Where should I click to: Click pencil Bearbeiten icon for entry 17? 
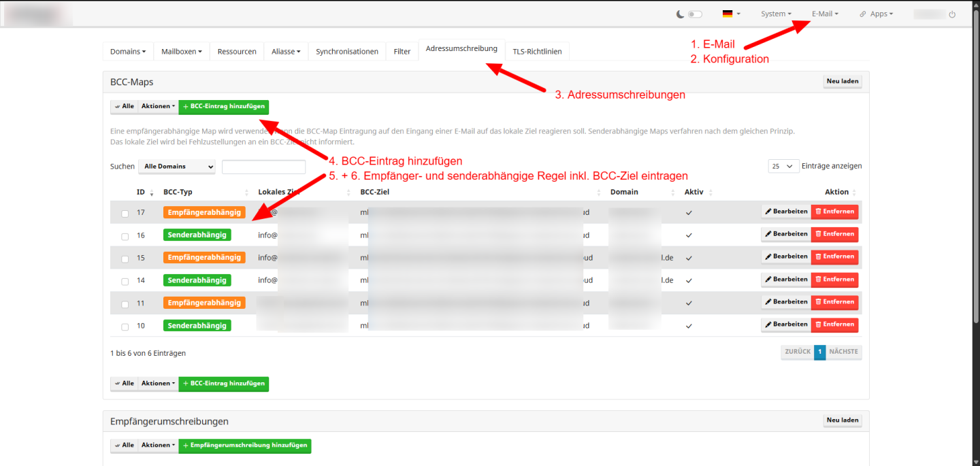click(769, 212)
